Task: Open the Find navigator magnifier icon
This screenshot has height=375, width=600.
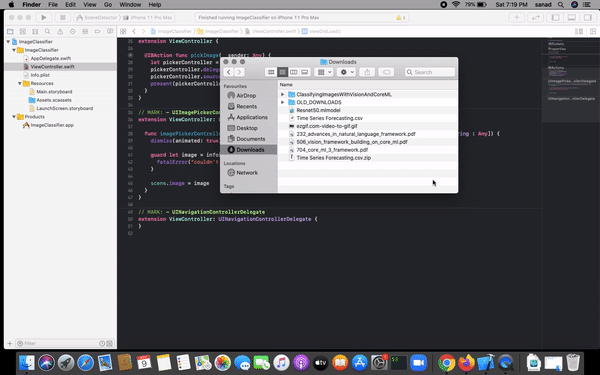Action: [47, 31]
